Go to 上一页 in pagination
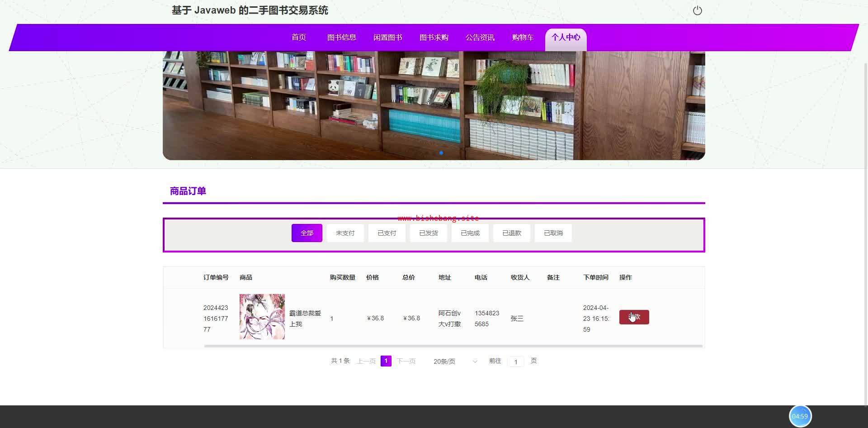 367,361
